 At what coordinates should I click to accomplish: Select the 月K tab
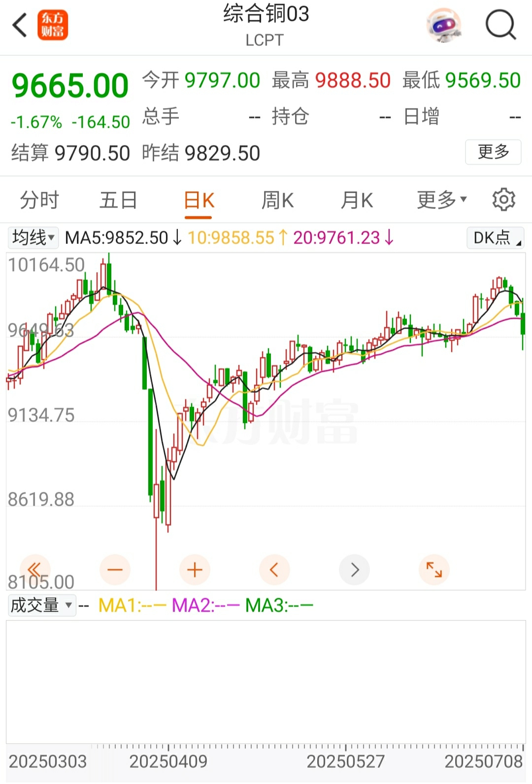click(357, 201)
